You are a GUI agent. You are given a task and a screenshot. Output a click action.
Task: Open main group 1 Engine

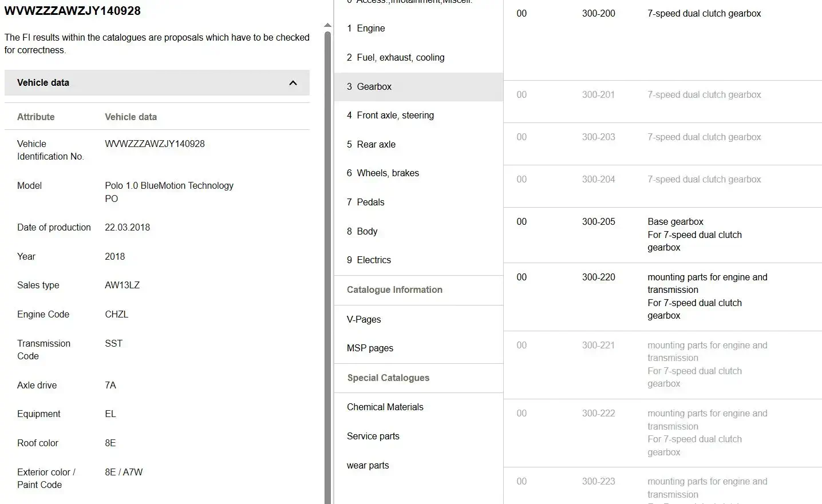click(418, 29)
